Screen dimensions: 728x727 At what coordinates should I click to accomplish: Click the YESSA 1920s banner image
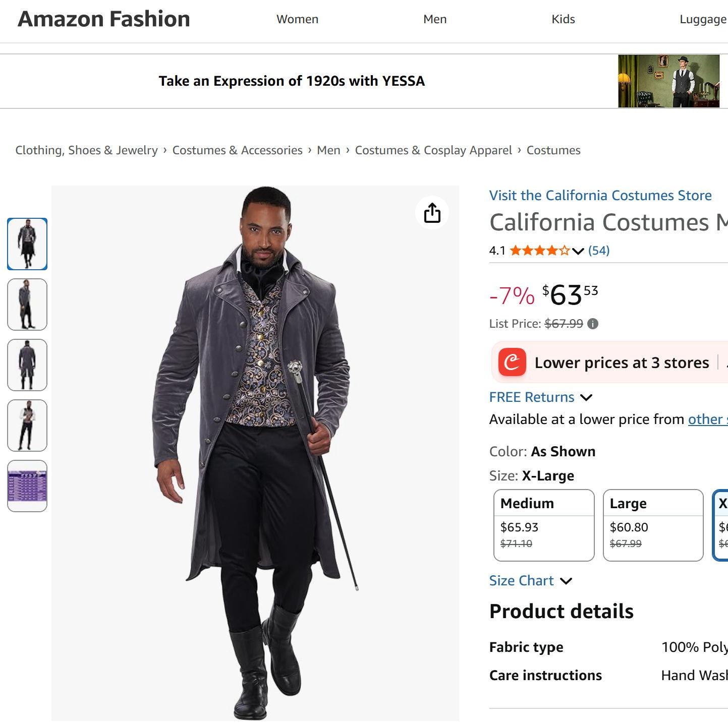pos(668,81)
